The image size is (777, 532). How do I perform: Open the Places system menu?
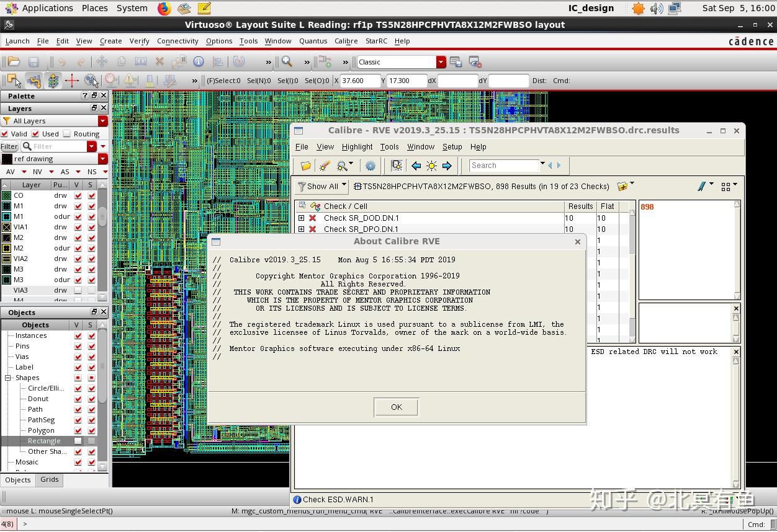[x=94, y=8]
